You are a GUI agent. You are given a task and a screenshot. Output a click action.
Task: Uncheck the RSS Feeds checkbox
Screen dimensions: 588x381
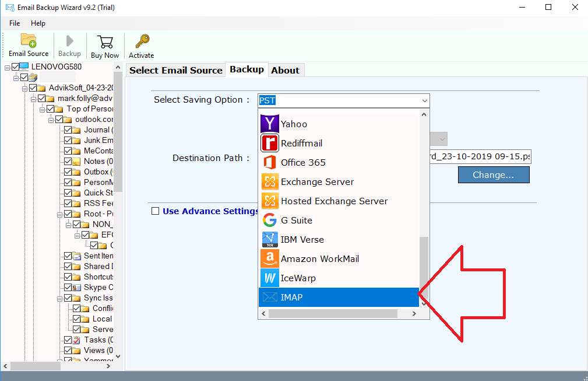click(x=68, y=204)
